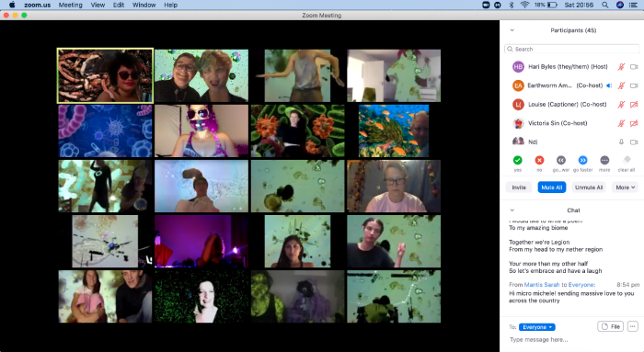
Task: Click Earthworm Am...'s muted microphone icon
Action: [621, 85]
